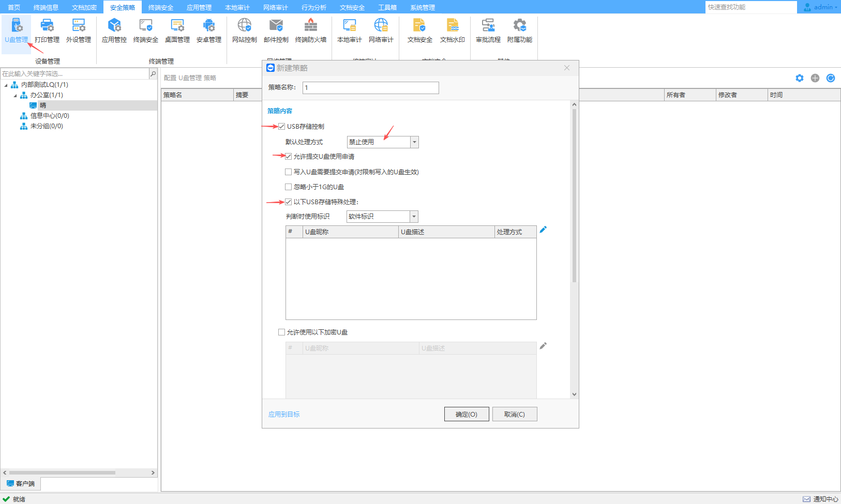Open the 系统管理 menu tab
Image resolution: width=841 pixels, height=504 pixels.
point(422,7)
